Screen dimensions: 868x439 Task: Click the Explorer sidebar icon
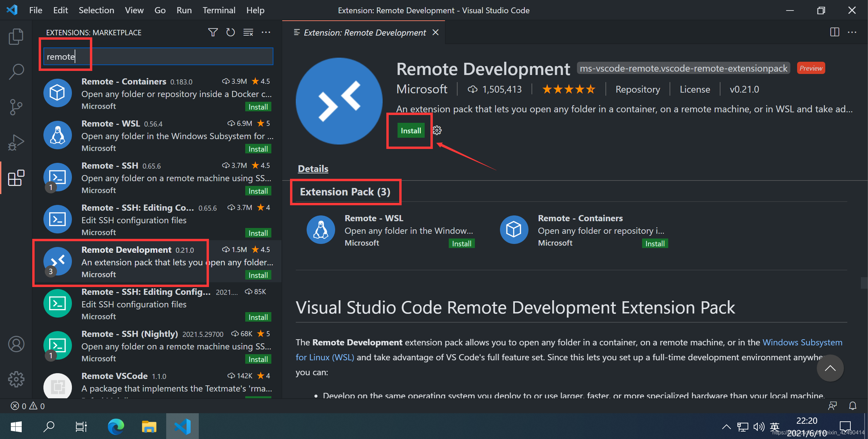pos(15,35)
